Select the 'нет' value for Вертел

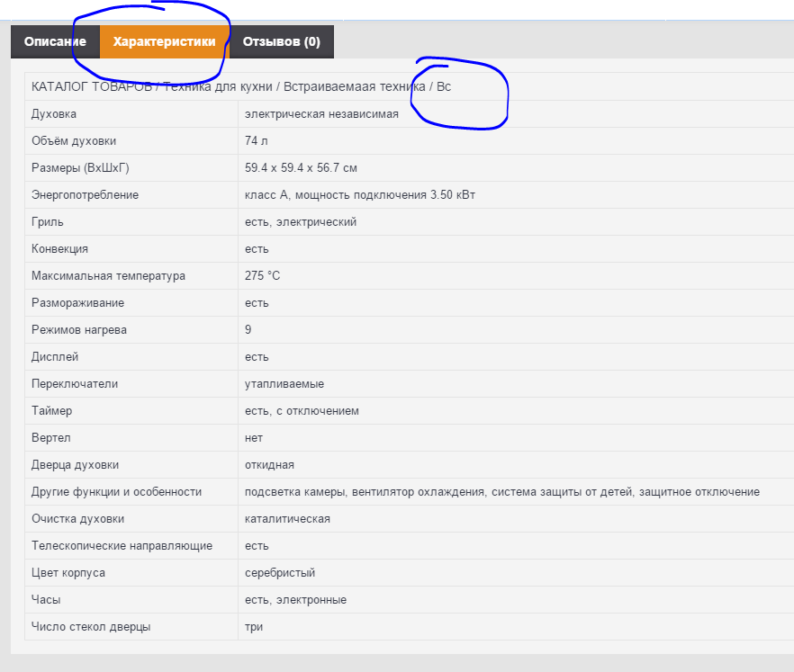[x=254, y=438]
